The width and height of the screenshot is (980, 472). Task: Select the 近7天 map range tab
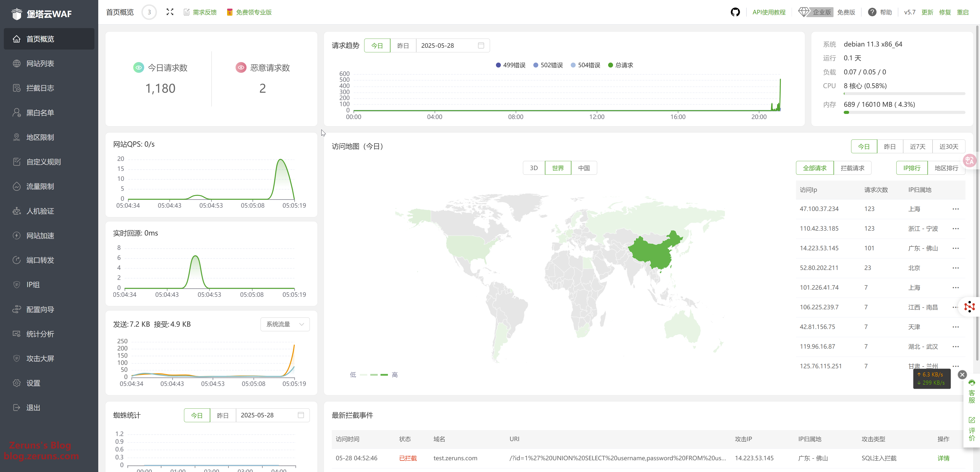[917, 147]
